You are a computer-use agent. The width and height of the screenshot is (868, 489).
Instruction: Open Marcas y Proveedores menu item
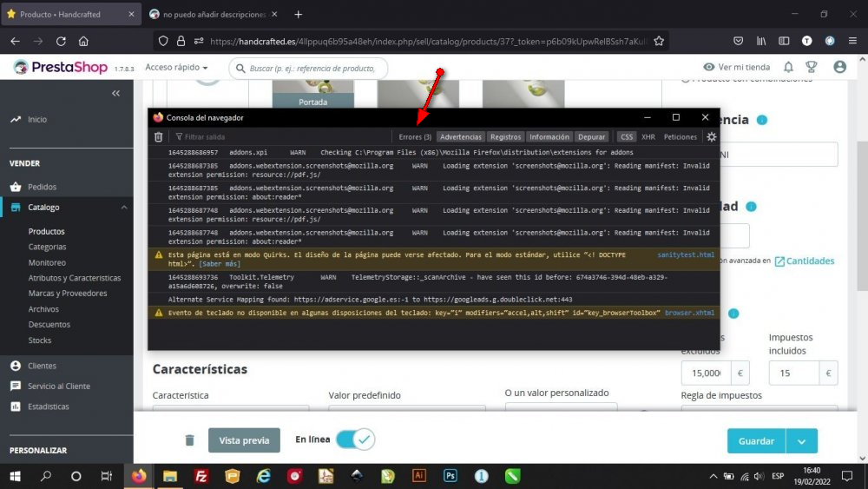click(68, 294)
